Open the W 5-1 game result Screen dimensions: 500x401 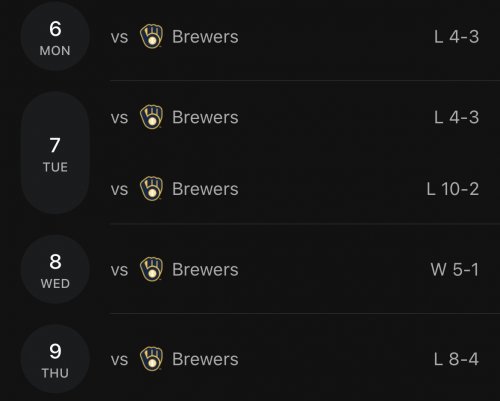(455, 269)
